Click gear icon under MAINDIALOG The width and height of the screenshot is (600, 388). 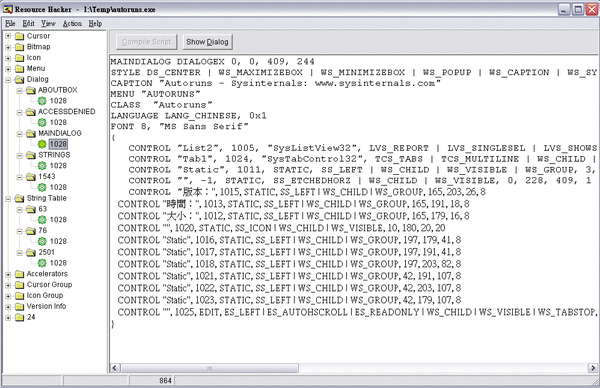click(x=42, y=144)
